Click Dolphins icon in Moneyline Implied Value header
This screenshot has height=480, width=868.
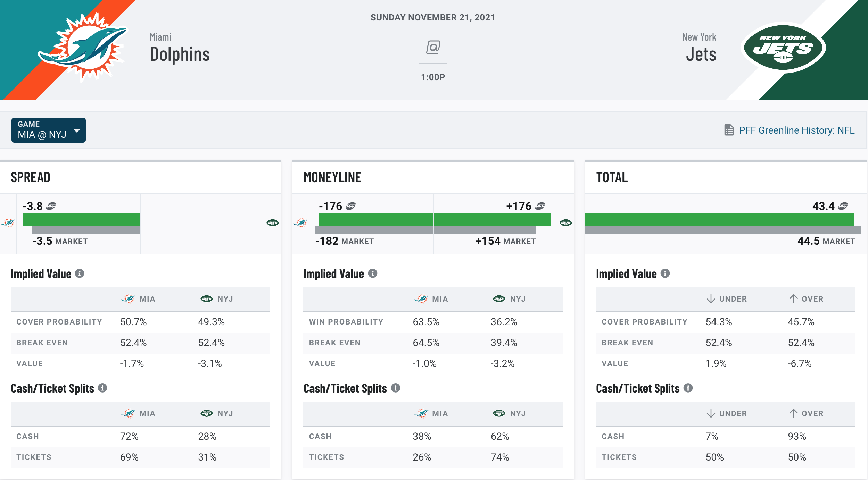[421, 298]
